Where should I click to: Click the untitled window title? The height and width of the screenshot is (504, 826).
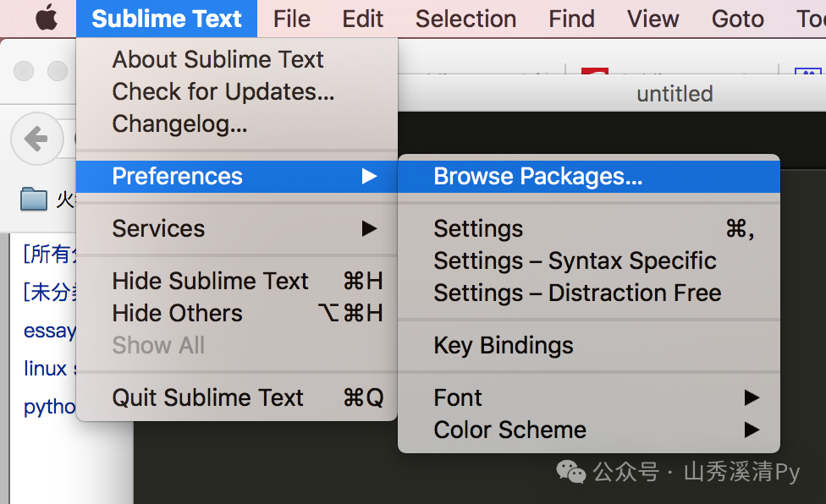click(x=675, y=94)
